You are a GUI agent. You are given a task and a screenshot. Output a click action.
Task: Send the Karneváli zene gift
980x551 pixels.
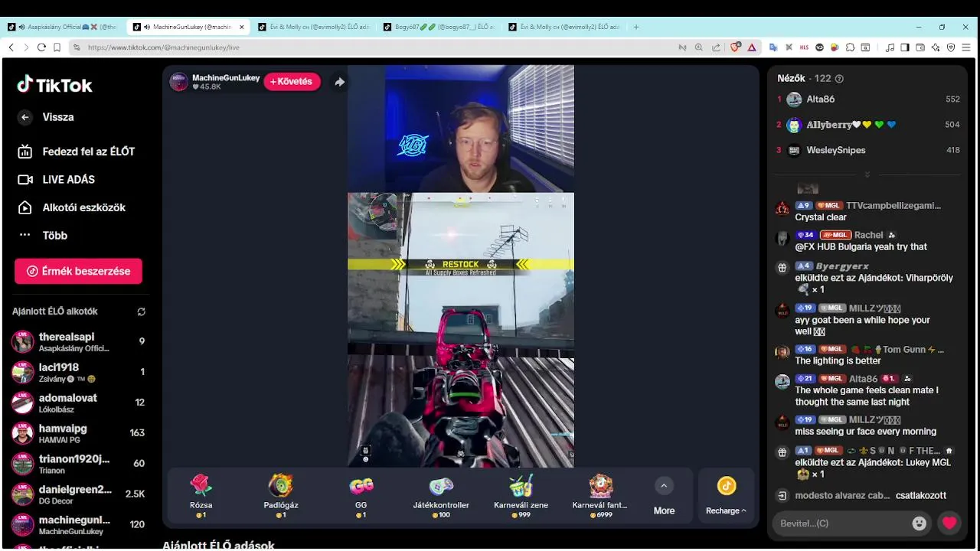[521, 496]
